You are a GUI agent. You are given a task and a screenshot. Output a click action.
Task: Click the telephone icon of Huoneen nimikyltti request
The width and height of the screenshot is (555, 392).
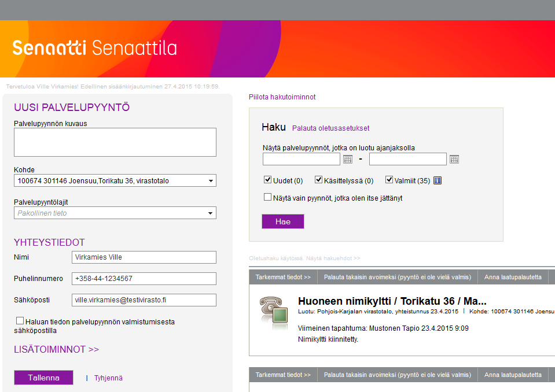click(274, 312)
